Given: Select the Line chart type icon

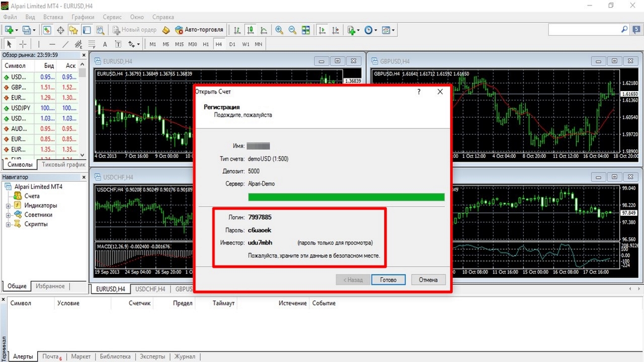Looking at the screenshot, I should pyautogui.click(x=263, y=30).
